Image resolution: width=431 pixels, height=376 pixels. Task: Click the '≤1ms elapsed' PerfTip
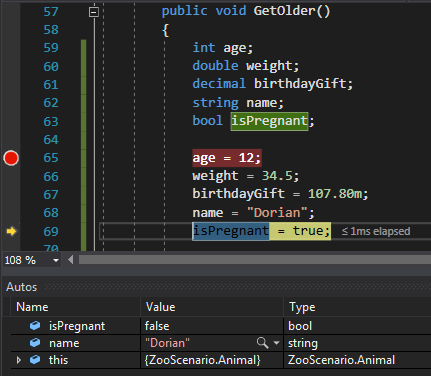376,231
